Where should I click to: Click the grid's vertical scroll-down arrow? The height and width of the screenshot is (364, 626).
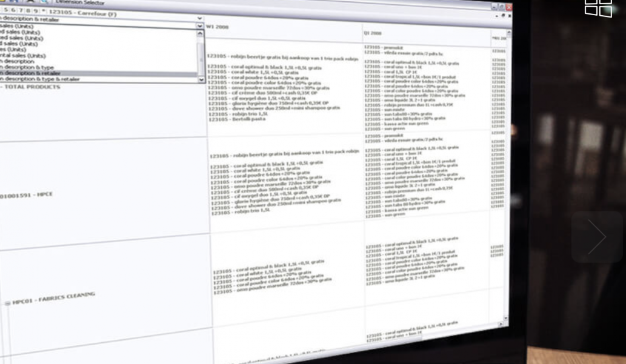pyautogui.click(x=506, y=318)
